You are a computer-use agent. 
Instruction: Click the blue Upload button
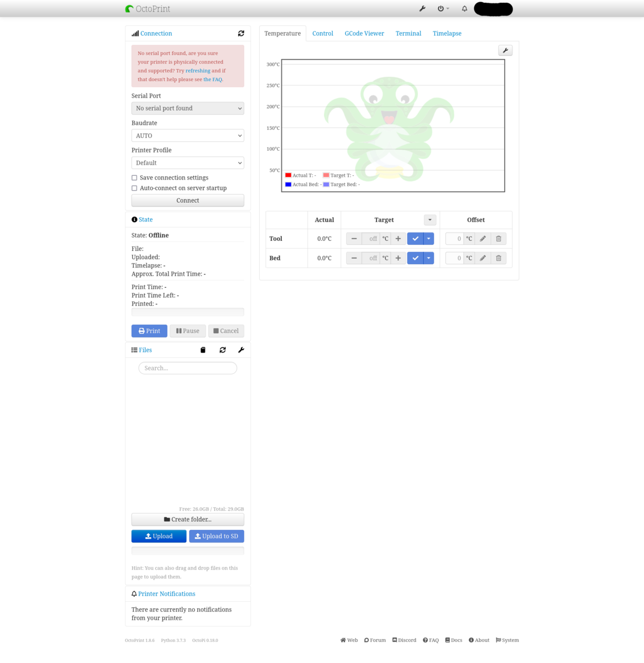159,536
